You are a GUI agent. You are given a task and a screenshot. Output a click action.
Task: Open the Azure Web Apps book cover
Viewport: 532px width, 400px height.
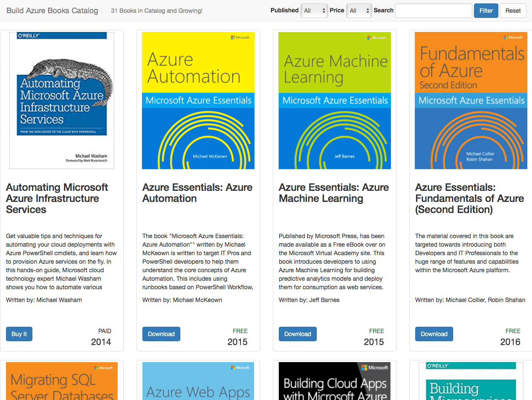coord(198,381)
